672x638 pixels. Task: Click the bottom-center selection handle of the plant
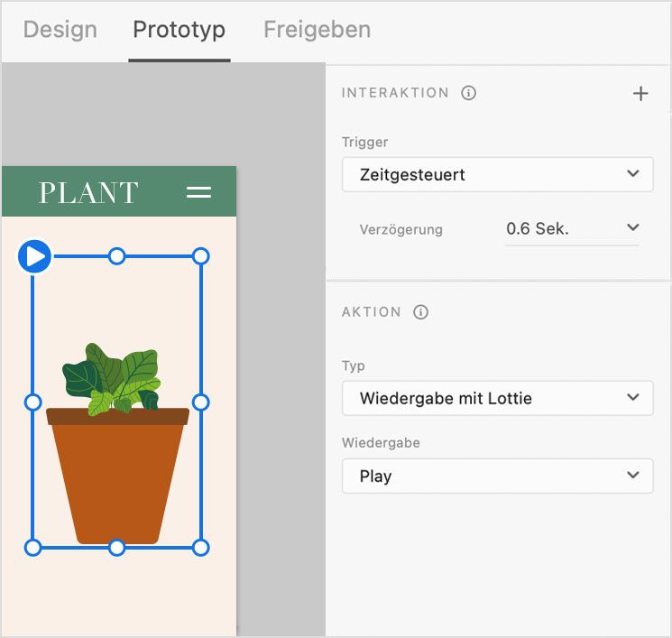pyautogui.click(x=116, y=548)
